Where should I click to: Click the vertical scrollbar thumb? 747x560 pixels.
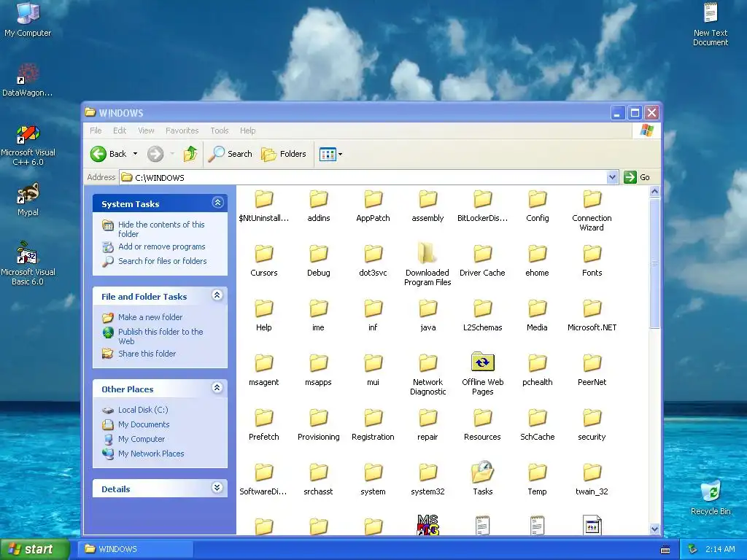click(x=654, y=263)
